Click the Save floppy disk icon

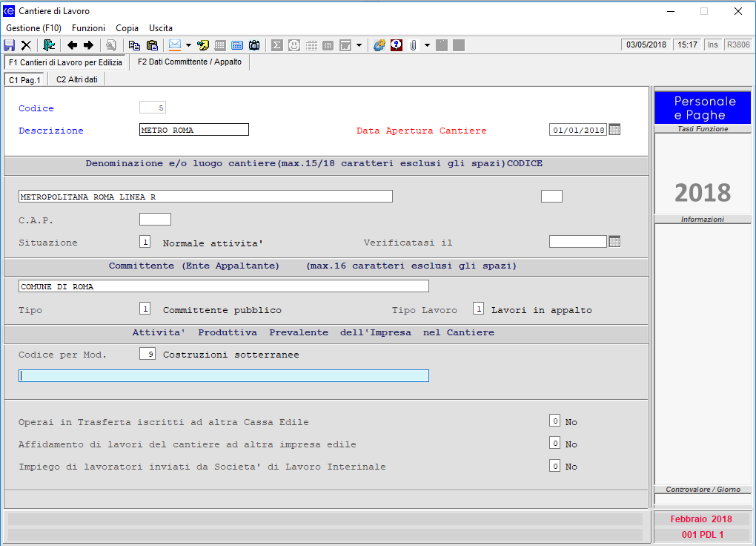coord(9,45)
